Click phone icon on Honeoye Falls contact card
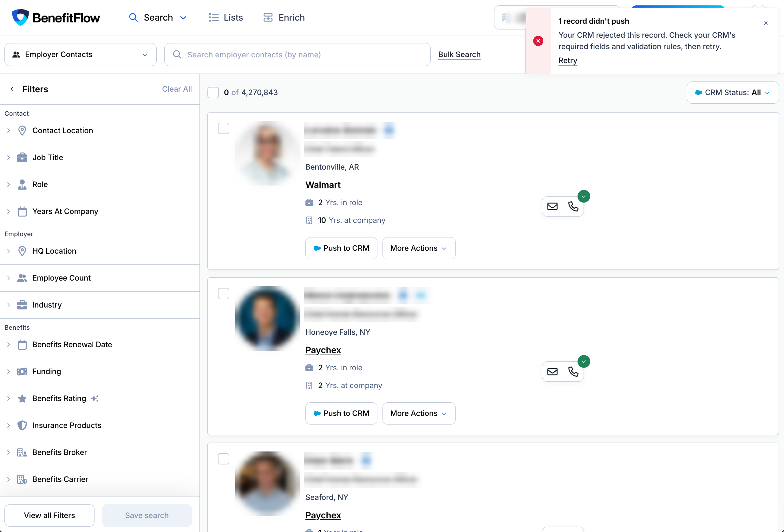Screen dimensions: 784x532 (x=573, y=372)
